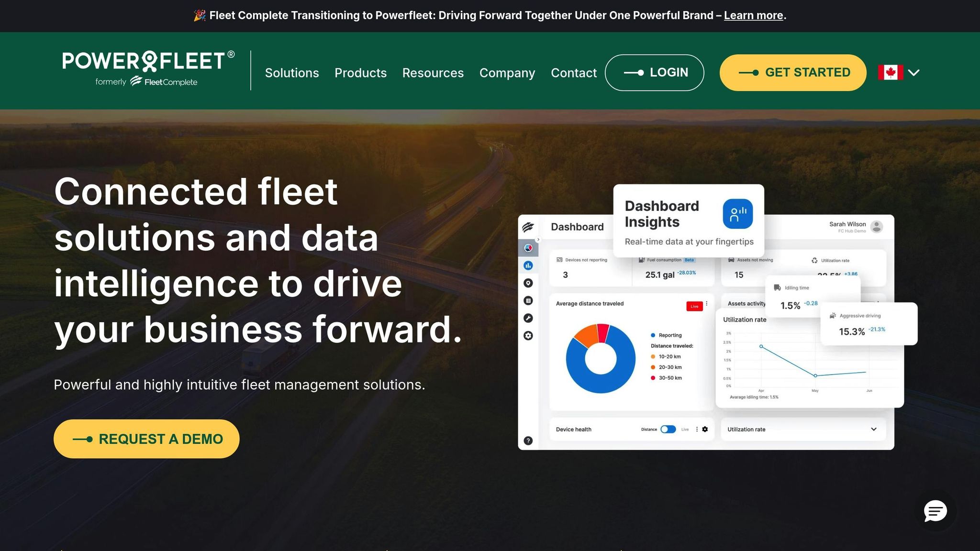Click the Apr data point on line chart
The width and height of the screenshot is (980, 551).
pyautogui.click(x=761, y=346)
